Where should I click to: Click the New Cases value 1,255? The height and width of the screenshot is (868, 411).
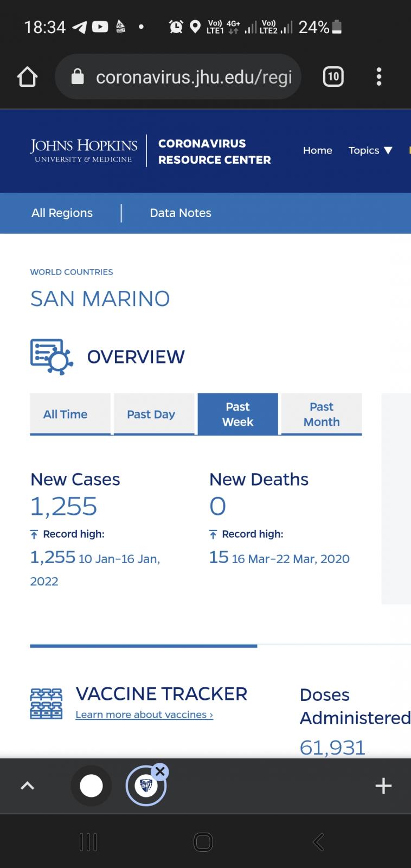pyautogui.click(x=63, y=506)
